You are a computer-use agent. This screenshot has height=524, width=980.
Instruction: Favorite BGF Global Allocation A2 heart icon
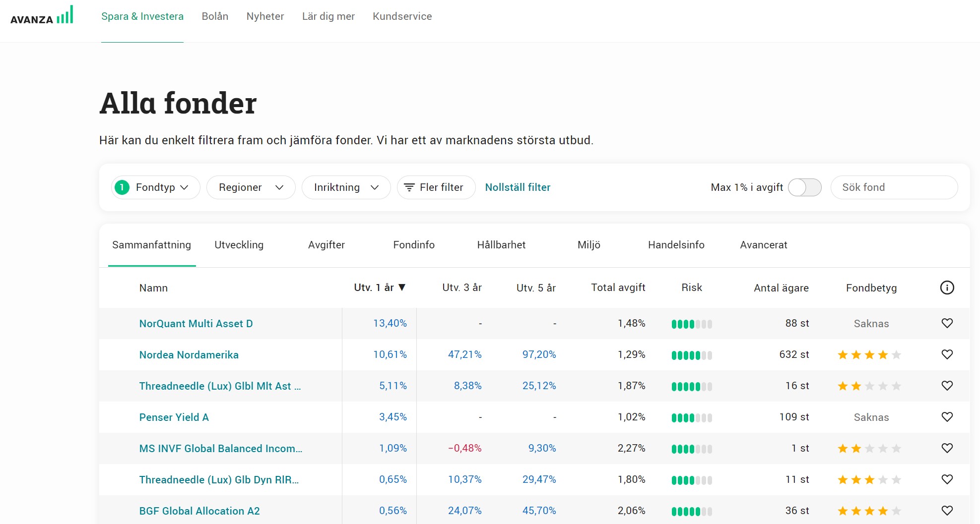947,511
